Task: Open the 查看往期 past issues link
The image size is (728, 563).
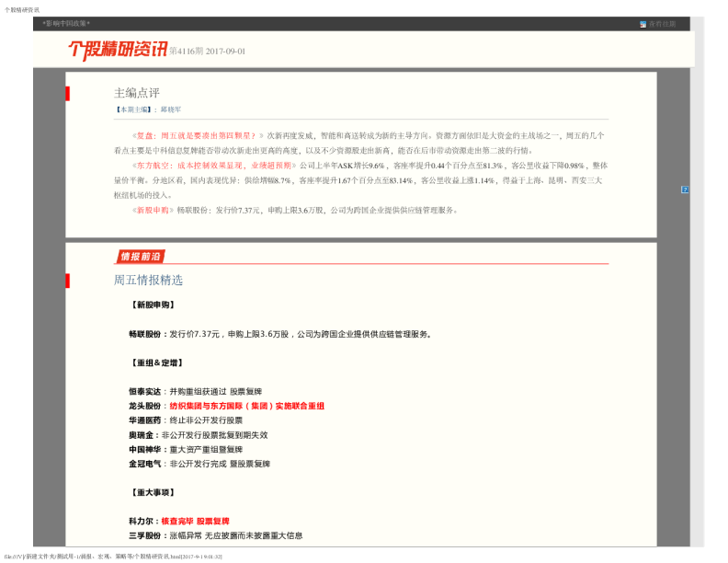Action: pos(662,24)
